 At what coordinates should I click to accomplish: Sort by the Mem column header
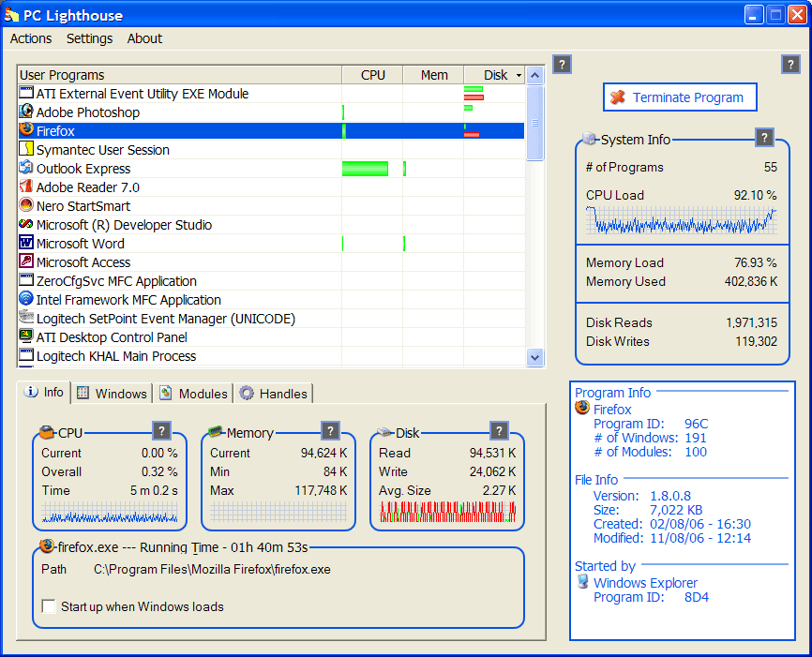tap(433, 75)
